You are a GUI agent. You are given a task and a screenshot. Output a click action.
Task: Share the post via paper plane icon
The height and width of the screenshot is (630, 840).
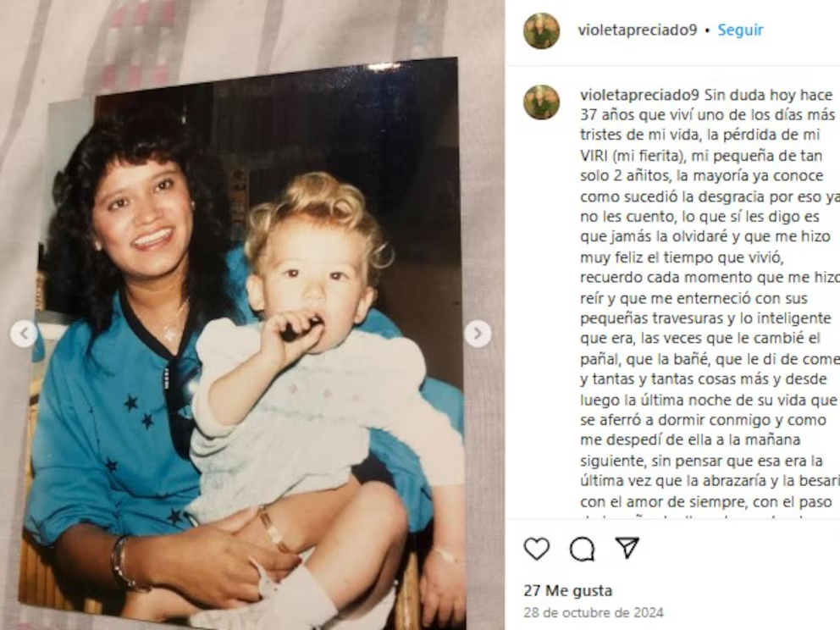[x=627, y=548]
